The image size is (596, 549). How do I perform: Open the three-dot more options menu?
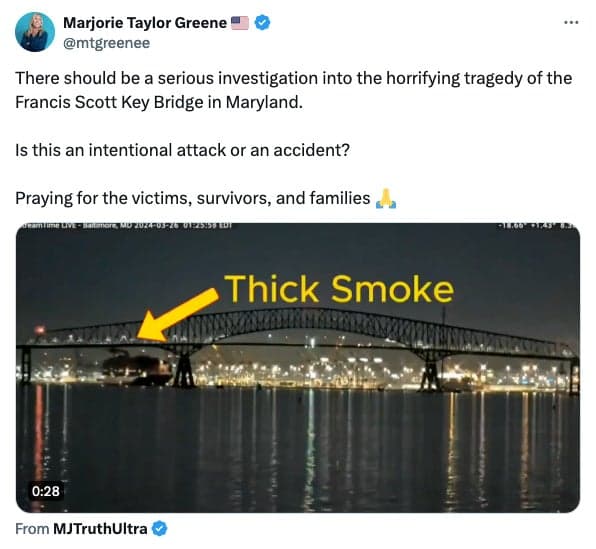[x=571, y=22]
